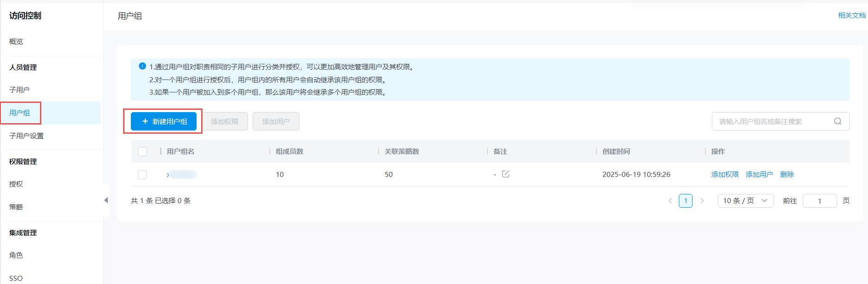
Task: Click the 用户组名 column header
Action: point(180,151)
